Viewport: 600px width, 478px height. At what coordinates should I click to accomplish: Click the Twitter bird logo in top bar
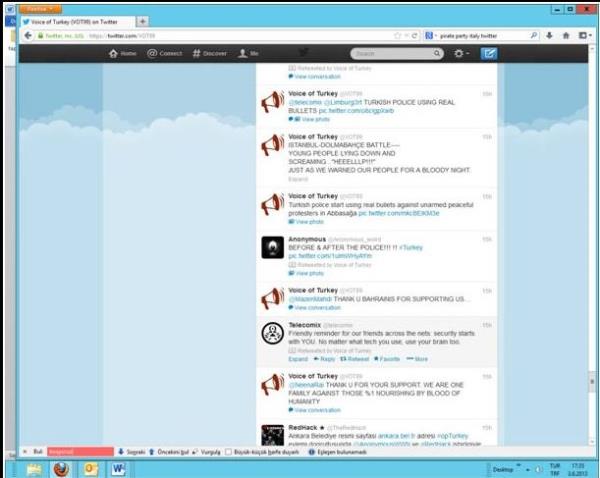pos(303,53)
